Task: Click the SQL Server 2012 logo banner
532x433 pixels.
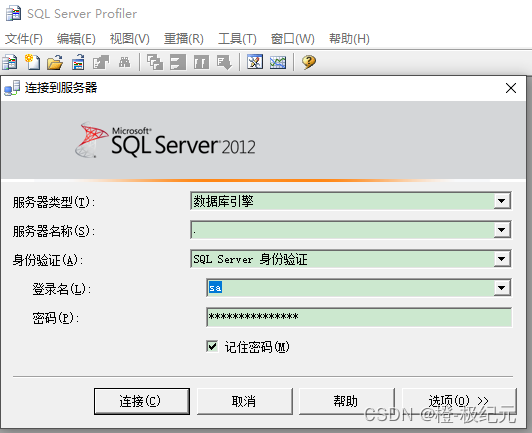Action: tap(165, 140)
